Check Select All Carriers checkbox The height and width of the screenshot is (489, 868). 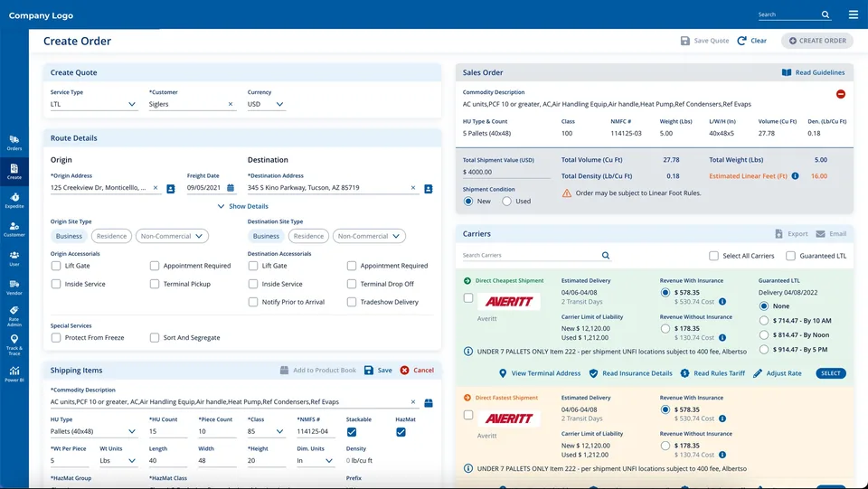click(x=713, y=256)
